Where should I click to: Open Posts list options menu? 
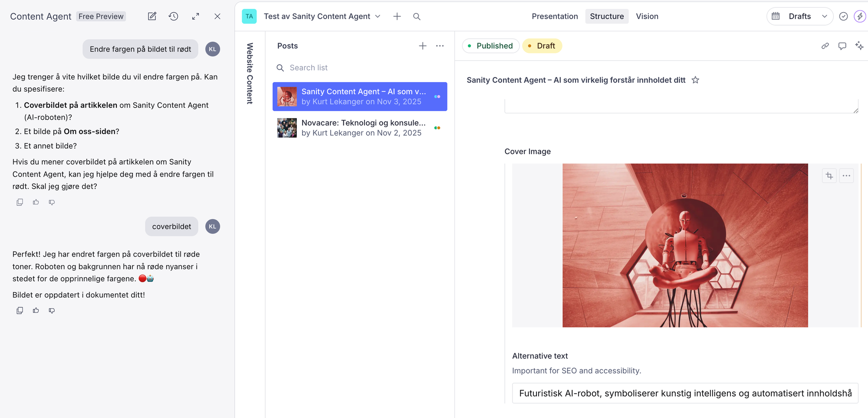(440, 46)
